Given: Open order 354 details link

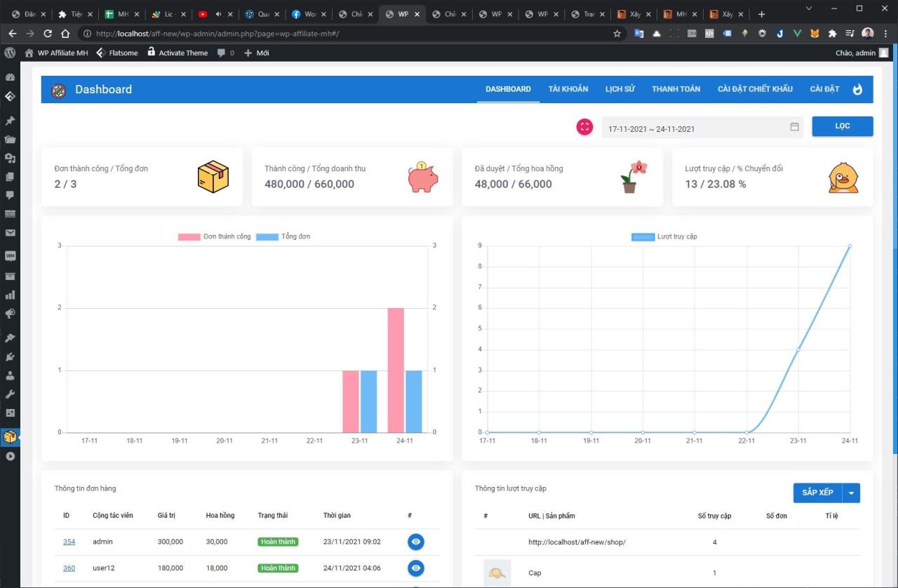Looking at the screenshot, I should click(x=69, y=541).
